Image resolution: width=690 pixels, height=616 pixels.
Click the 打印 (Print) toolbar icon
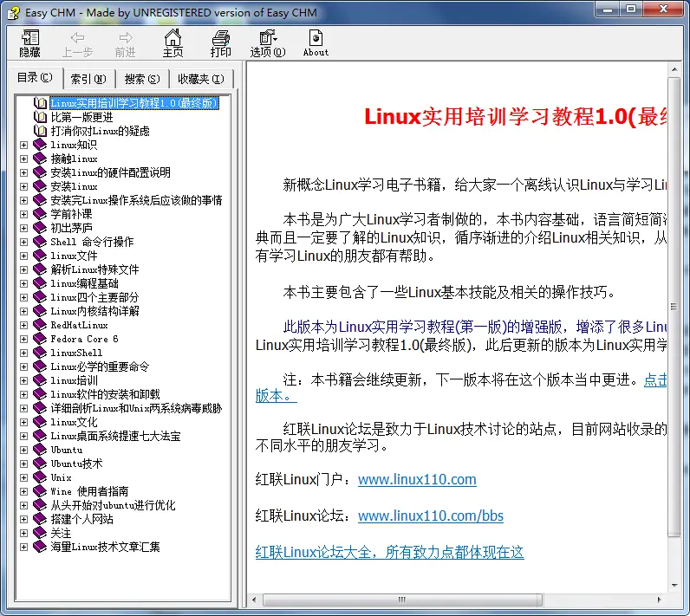[221, 43]
